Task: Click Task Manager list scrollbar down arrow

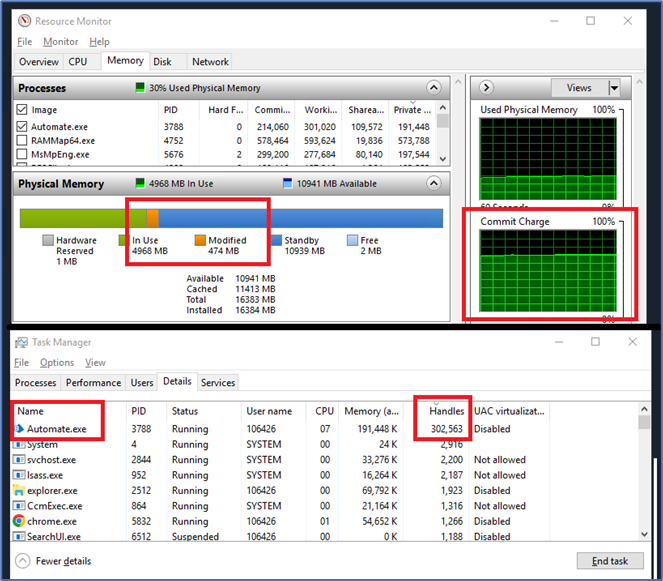Action: (x=644, y=534)
